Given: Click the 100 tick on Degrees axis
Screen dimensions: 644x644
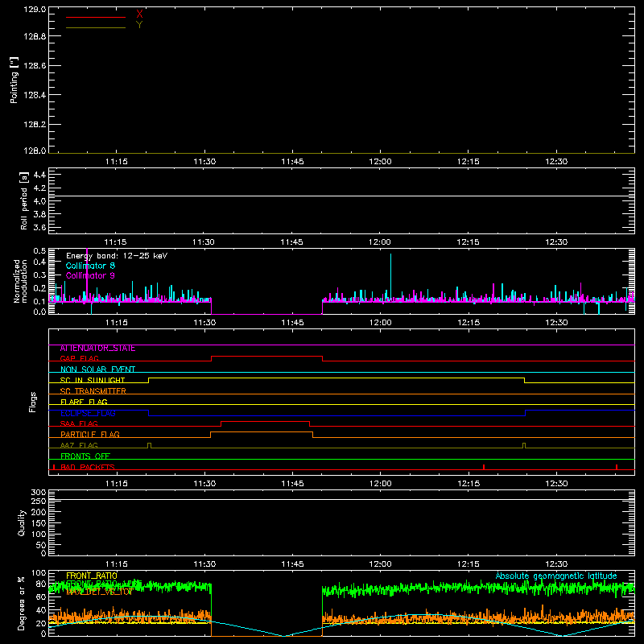Looking at the screenshot, I should coord(39,573).
